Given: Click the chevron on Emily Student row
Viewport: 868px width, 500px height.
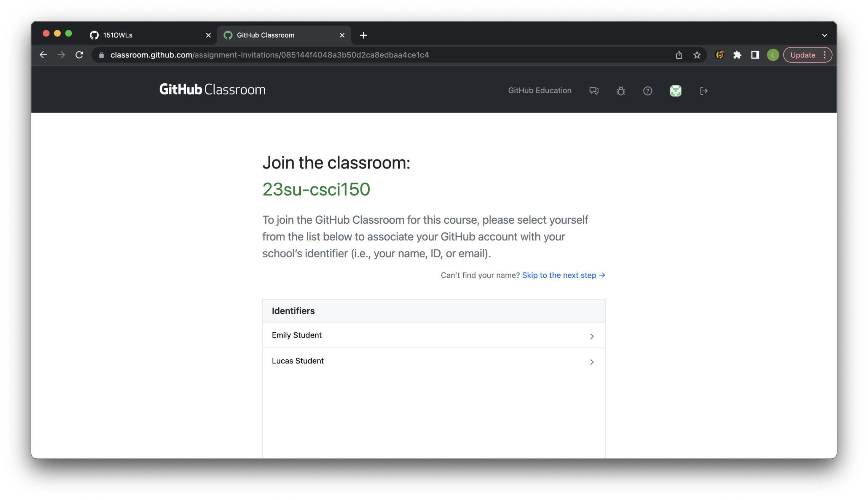Looking at the screenshot, I should tap(592, 336).
